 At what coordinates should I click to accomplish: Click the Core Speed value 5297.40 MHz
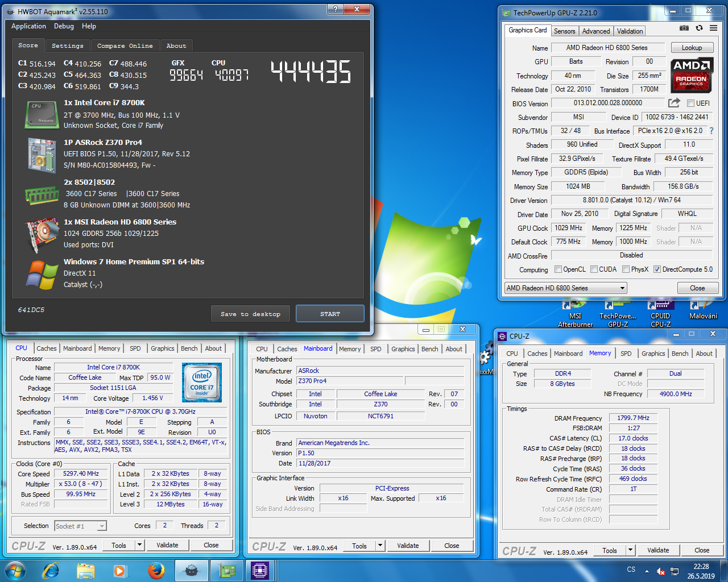click(81, 473)
